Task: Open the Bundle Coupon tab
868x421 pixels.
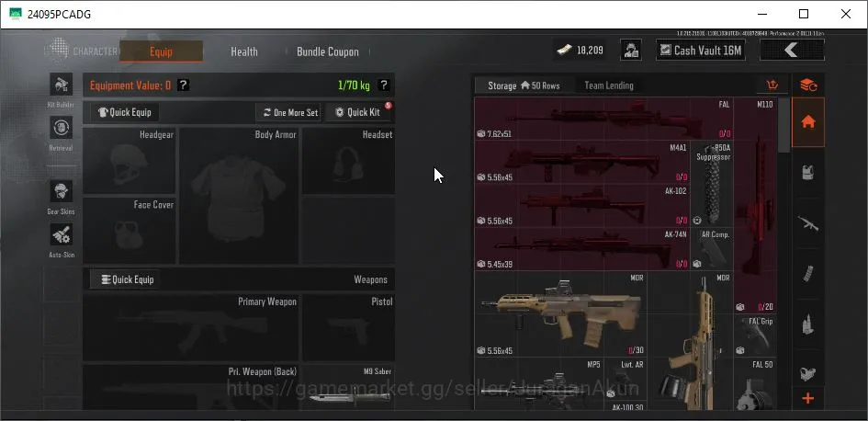Action: tap(328, 51)
